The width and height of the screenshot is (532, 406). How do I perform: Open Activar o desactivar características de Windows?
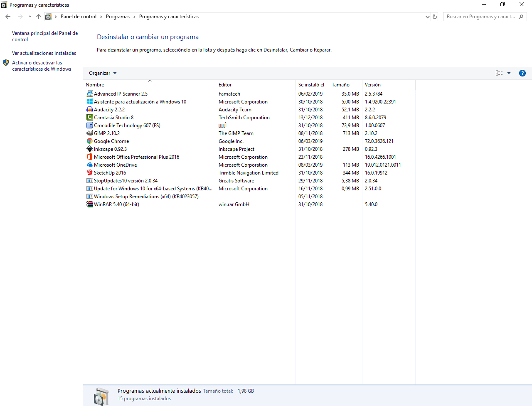coord(42,66)
